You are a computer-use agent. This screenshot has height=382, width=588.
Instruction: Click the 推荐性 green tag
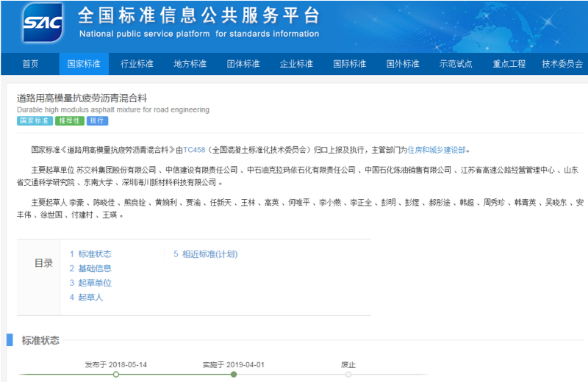[71, 121]
